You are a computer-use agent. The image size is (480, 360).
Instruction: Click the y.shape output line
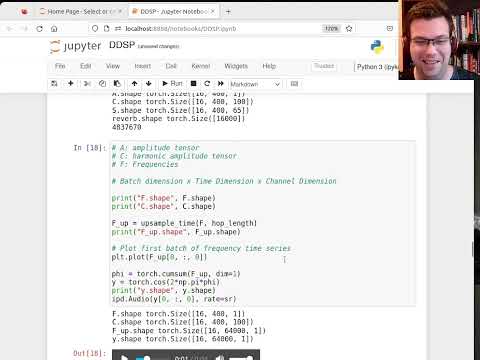(x=183, y=339)
